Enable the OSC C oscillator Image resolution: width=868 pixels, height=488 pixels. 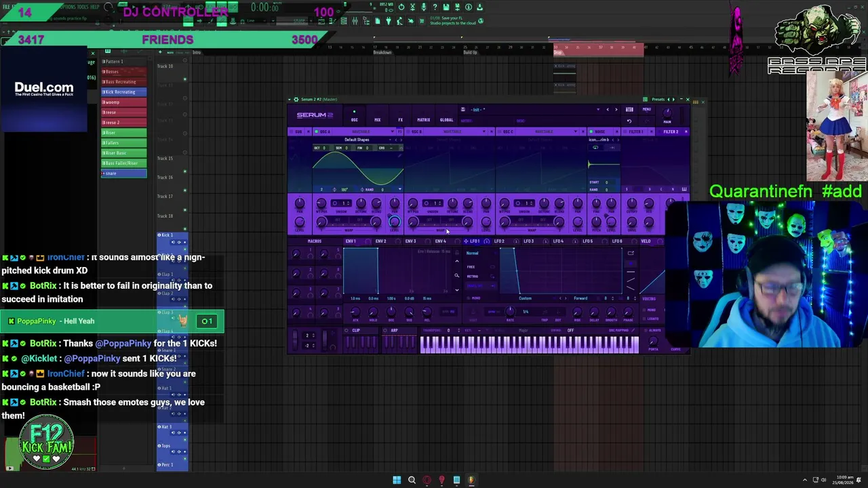pyautogui.click(x=500, y=131)
